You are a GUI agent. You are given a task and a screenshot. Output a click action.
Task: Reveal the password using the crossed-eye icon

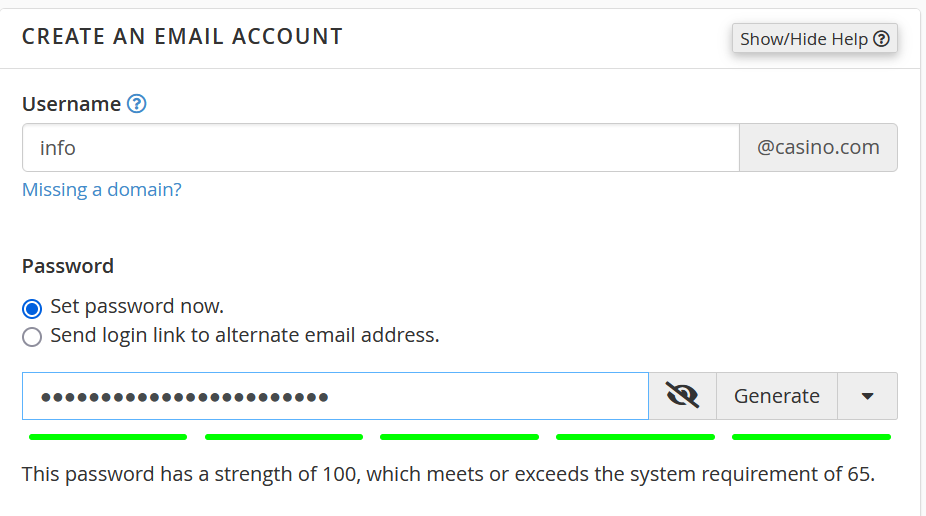[682, 396]
